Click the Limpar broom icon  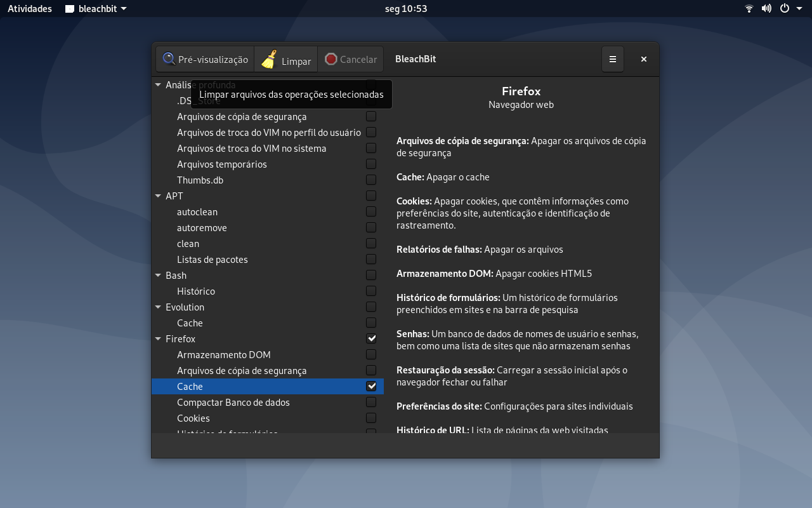point(269,59)
